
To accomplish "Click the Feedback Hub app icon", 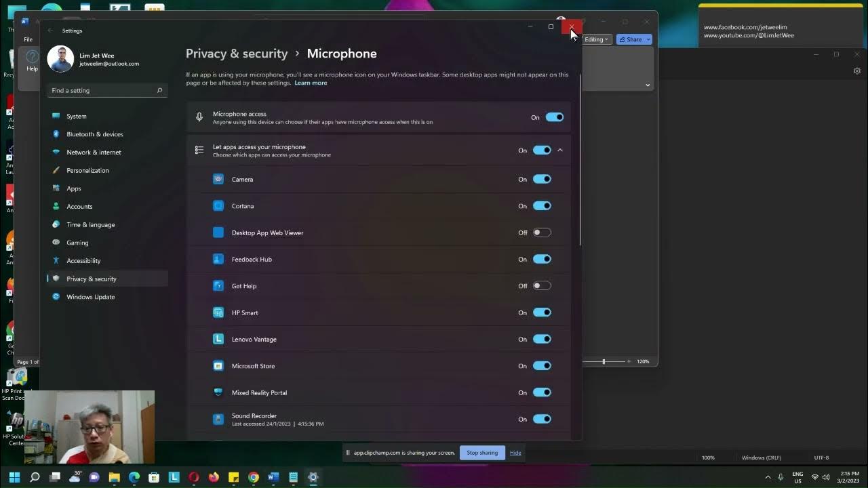I will [218, 259].
